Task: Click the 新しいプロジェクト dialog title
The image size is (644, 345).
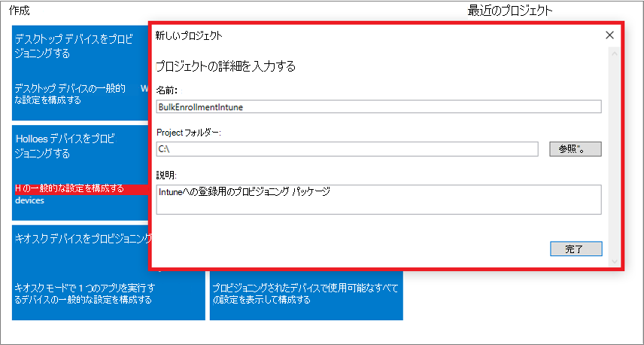Action: [x=189, y=35]
